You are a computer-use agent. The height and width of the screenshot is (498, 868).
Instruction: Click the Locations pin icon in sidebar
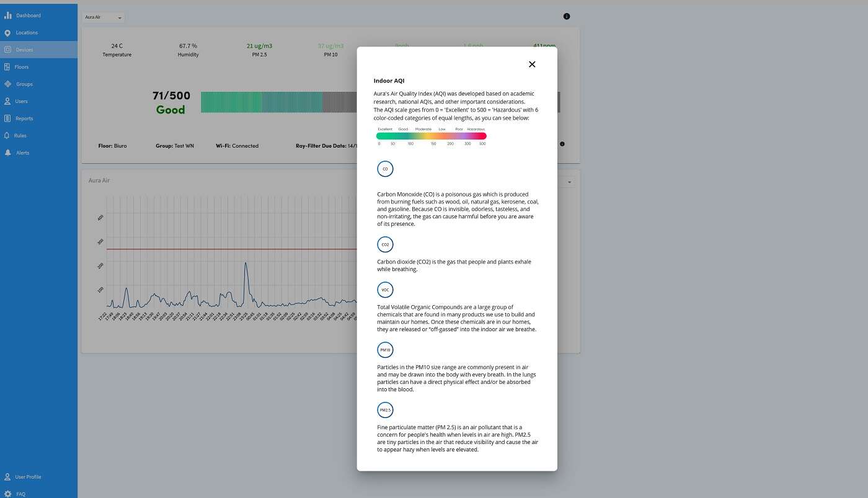click(7, 33)
